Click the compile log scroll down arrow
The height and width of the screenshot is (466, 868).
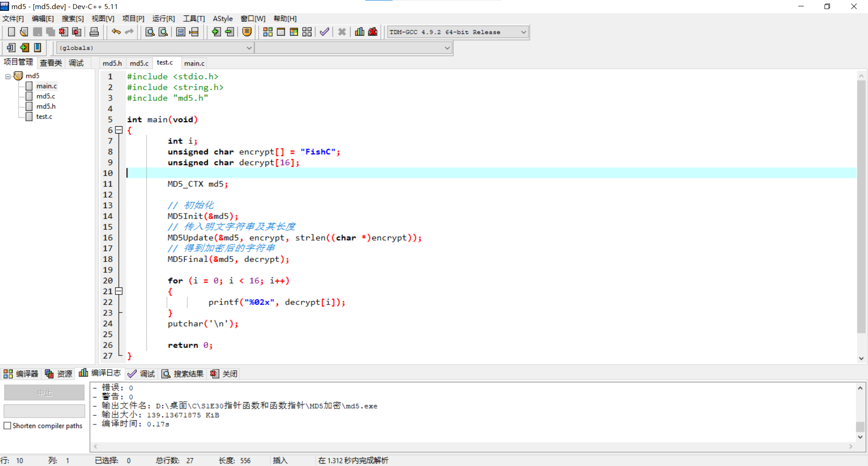coord(860,437)
